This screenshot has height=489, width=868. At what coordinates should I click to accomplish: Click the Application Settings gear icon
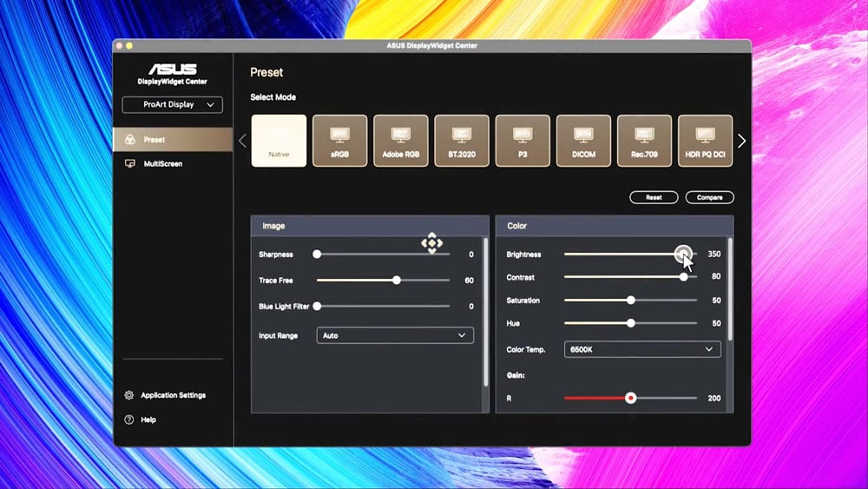click(x=129, y=395)
